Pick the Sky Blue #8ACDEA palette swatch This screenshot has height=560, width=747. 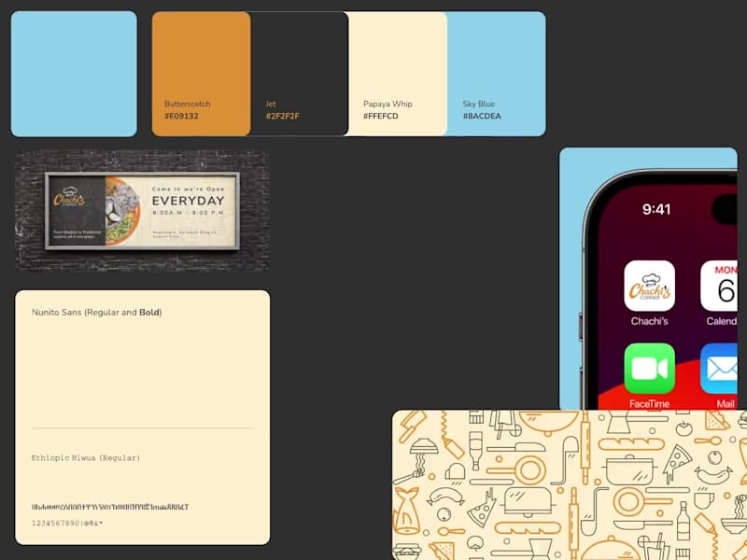(x=497, y=74)
